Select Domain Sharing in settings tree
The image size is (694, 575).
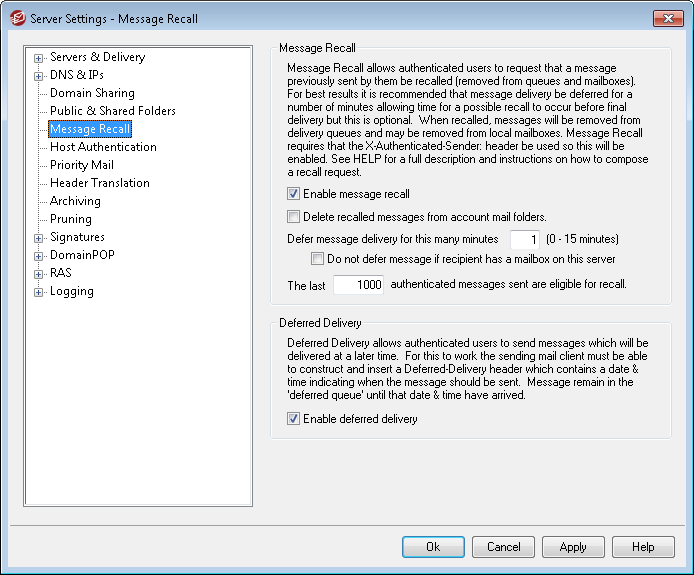[x=92, y=93]
